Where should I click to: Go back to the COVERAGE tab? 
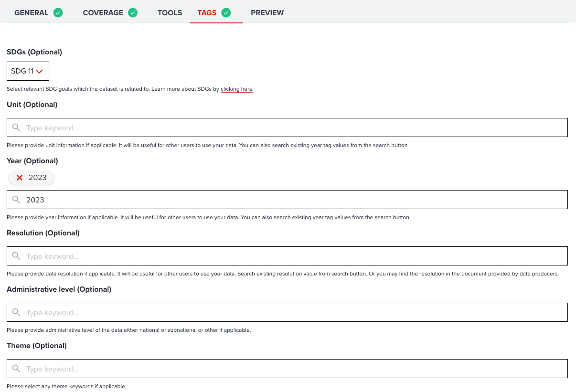coord(103,12)
